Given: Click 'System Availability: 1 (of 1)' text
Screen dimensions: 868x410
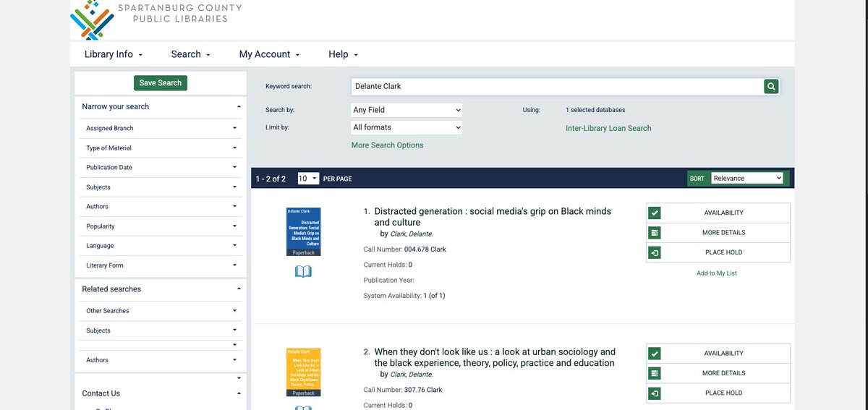Looking at the screenshot, I should pyautogui.click(x=404, y=295).
